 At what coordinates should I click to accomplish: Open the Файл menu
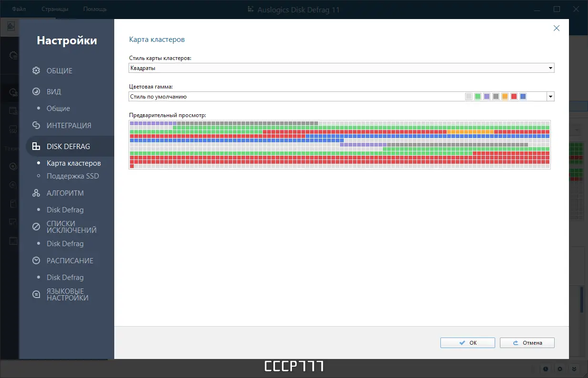tap(18, 9)
